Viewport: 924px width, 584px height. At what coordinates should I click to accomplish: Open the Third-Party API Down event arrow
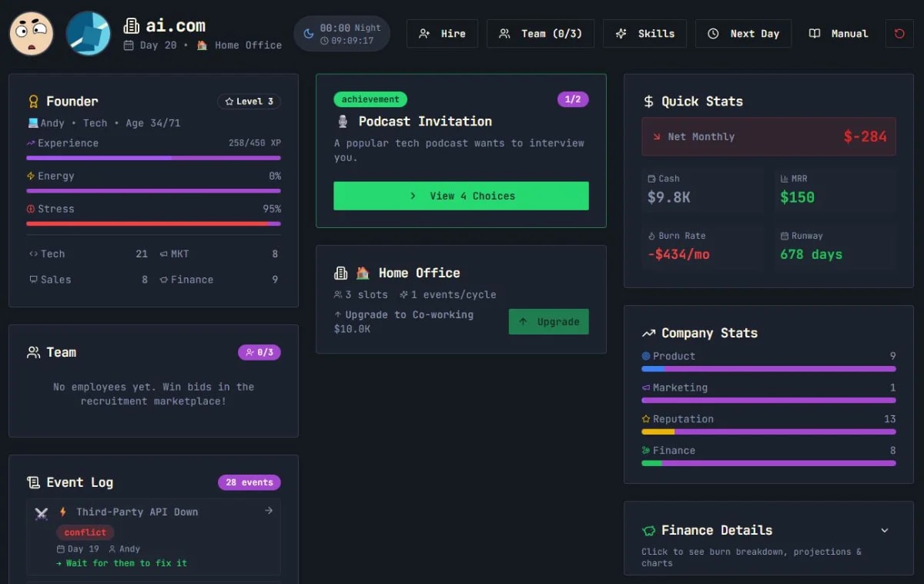[x=268, y=511]
